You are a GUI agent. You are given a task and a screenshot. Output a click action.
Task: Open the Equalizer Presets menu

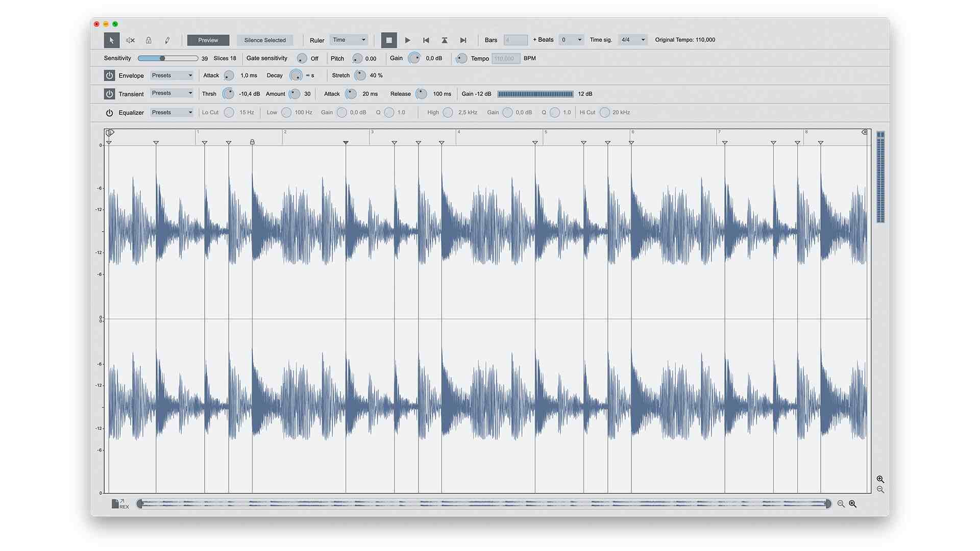tap(171, 113)
